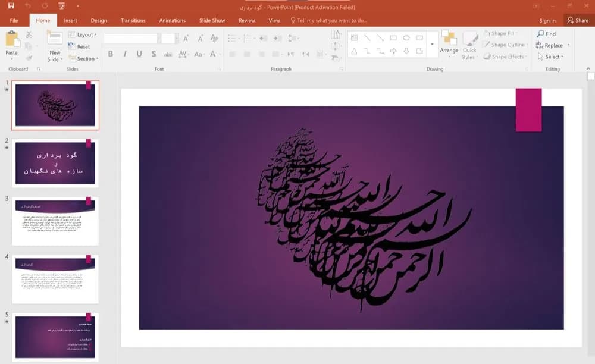Select slide 3 thumbnail
The width and height of the screenshot is (595, 364).
point(55,221)
